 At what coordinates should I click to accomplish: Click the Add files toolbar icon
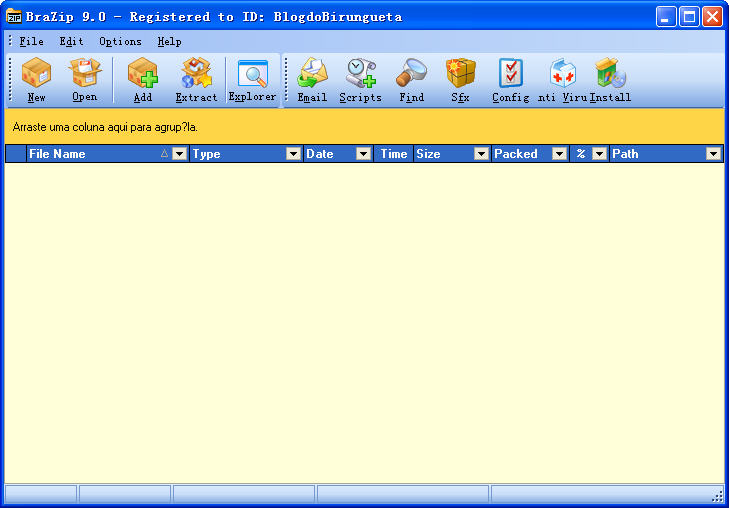143,79
